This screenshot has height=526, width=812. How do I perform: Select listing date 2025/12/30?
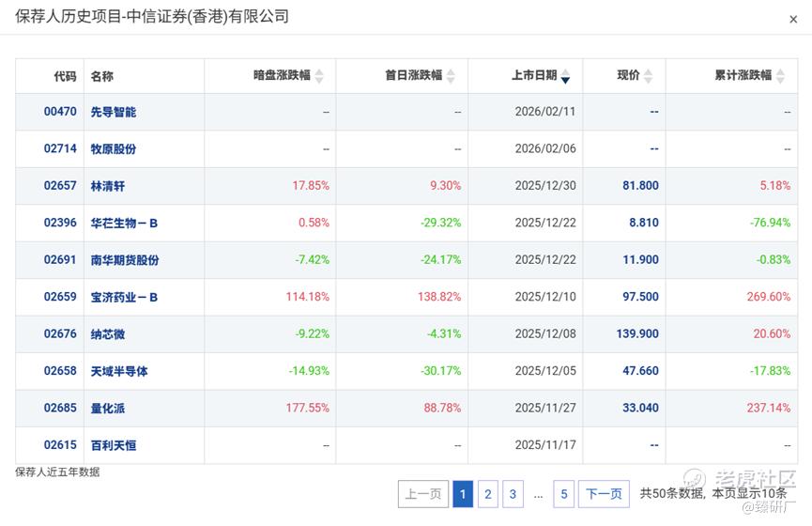tap(545, 186)
